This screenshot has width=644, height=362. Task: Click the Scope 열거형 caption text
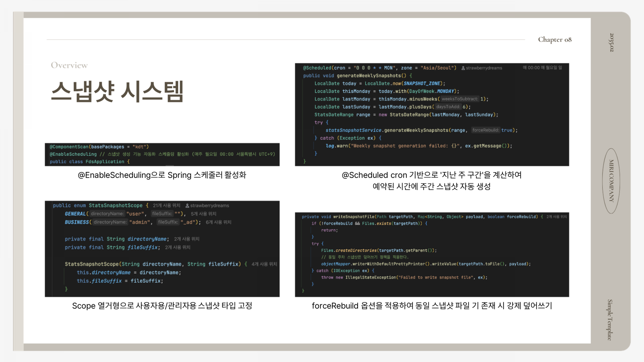click(162, 306)
